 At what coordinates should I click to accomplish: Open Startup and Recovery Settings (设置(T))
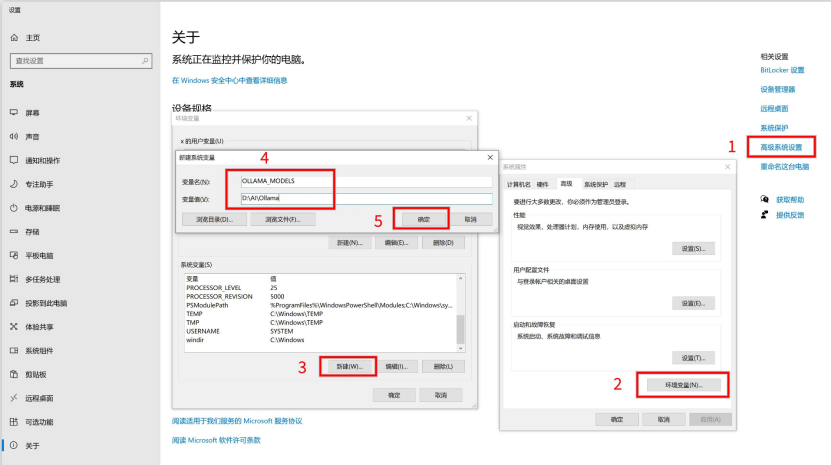pos(693,358)
